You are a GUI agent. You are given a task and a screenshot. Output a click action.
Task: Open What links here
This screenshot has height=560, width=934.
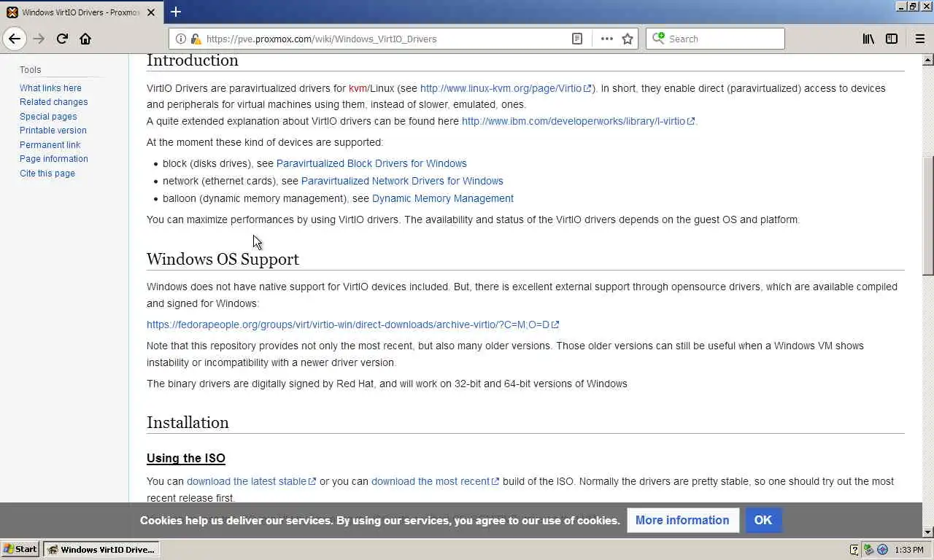tap(50, 88)
